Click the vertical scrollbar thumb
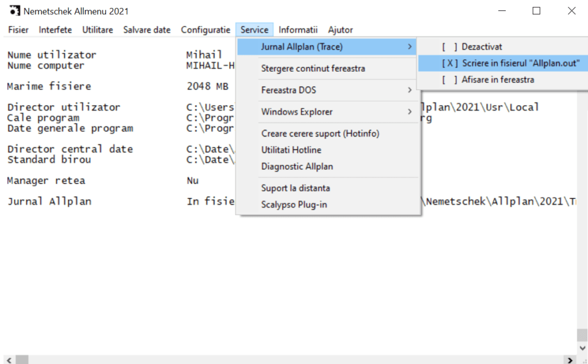Screen dimensions: 588x364 pos(582,335)
